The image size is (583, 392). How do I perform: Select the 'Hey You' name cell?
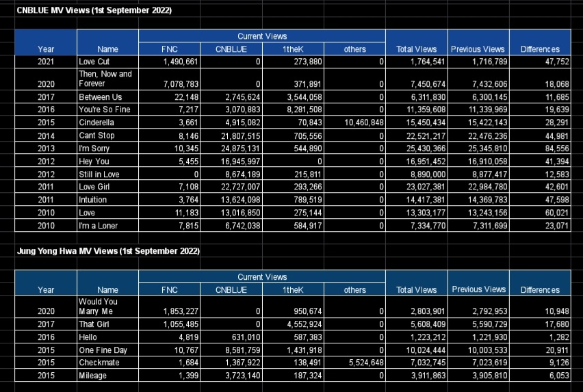pos(107,161)
